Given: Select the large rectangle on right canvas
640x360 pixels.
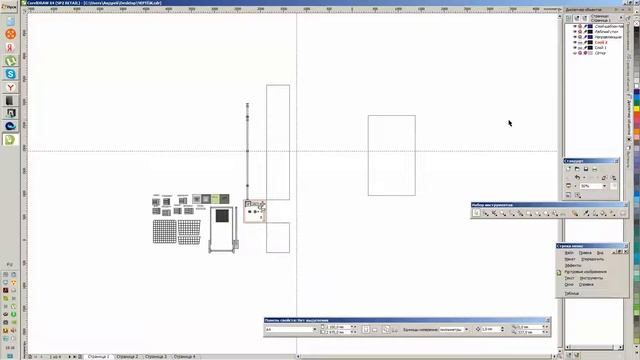Looking at the screenshot, I should (392, 155).
